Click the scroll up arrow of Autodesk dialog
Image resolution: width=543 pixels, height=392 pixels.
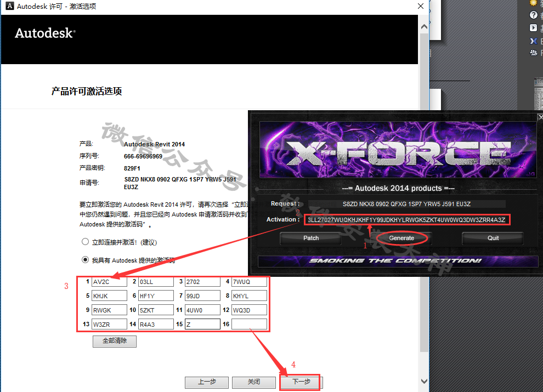point(424,27)
